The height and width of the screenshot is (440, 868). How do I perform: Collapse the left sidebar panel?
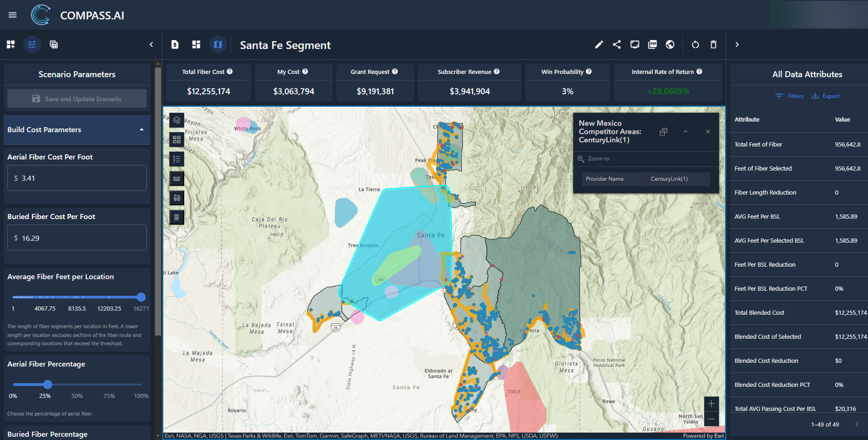point(151,45)
